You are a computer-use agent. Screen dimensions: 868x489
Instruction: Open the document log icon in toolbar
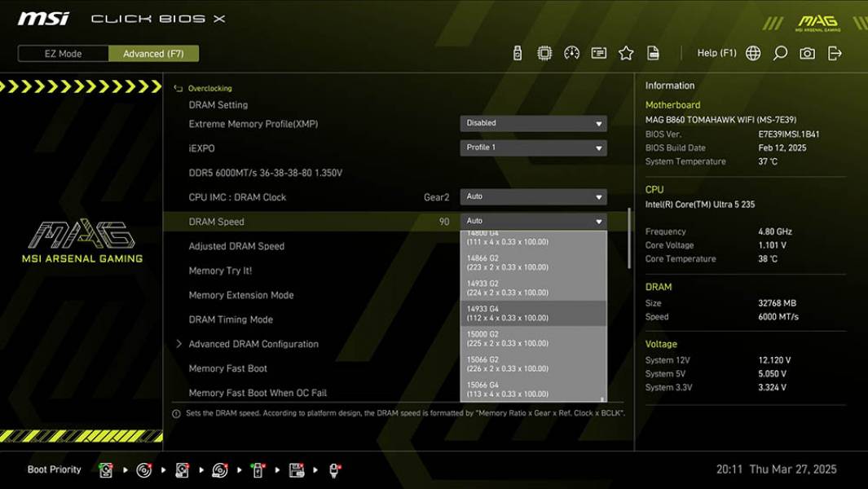pyautogui.click(x=653, y=53)
